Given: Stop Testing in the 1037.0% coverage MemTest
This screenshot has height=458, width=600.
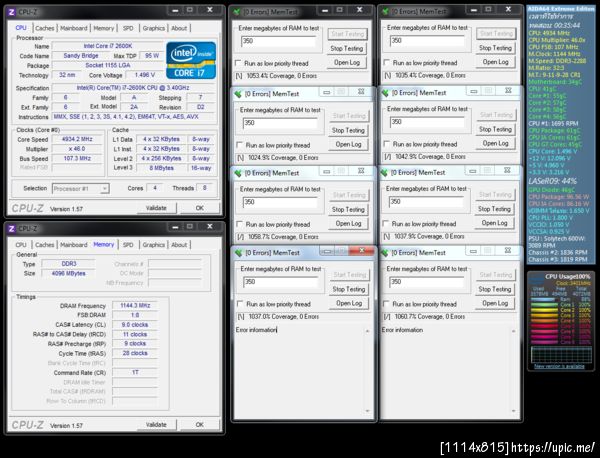Looking at the screenshot, I should 349,289.
